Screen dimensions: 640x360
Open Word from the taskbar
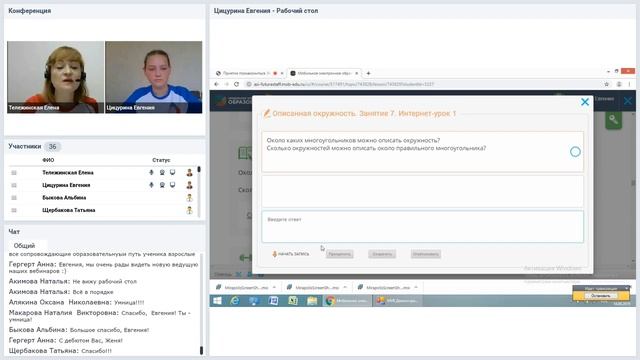tap(273, 301)
